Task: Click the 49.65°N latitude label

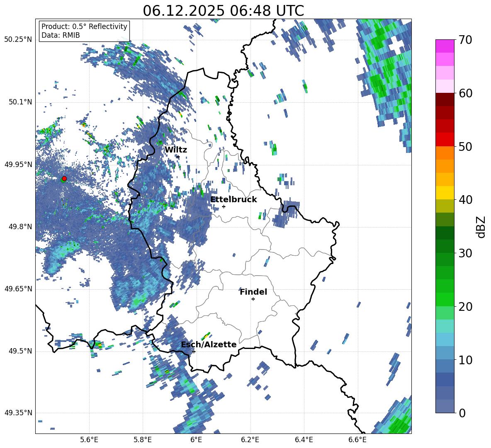Action: point(18,289)
